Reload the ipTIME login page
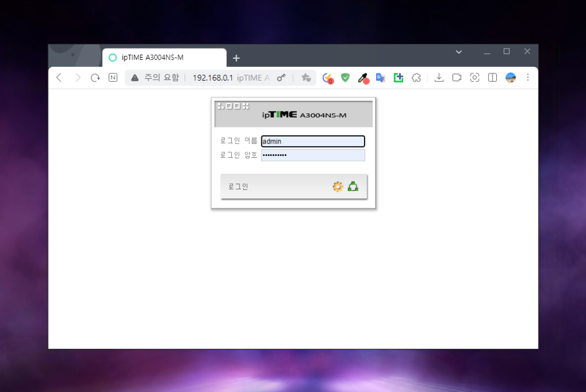 coord(95,78)
